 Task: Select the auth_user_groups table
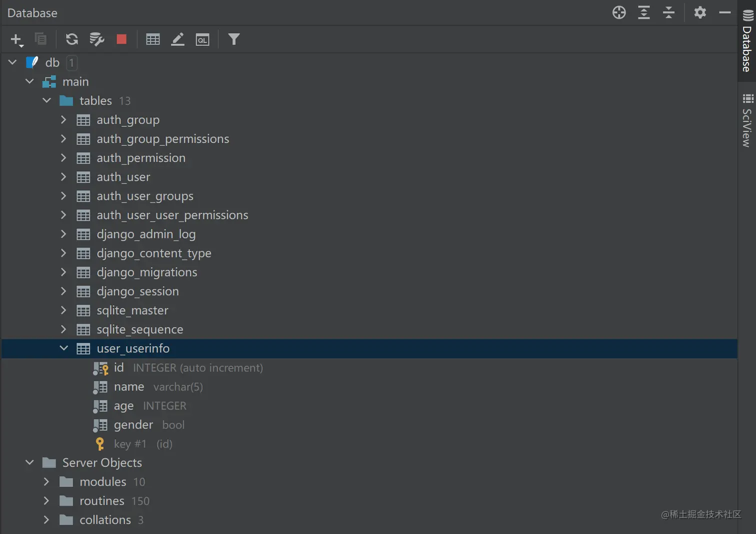coord(145,196)
